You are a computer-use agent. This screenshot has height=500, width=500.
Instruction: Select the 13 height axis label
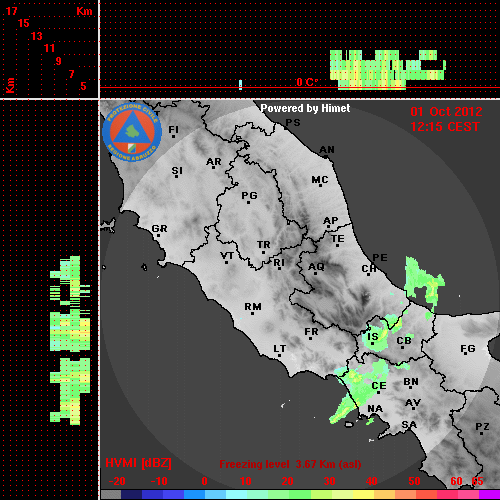pos(37,36)
